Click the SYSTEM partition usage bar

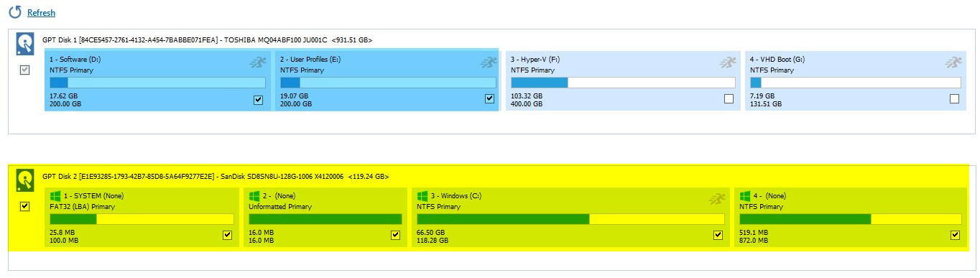click(x=142, y=219)
